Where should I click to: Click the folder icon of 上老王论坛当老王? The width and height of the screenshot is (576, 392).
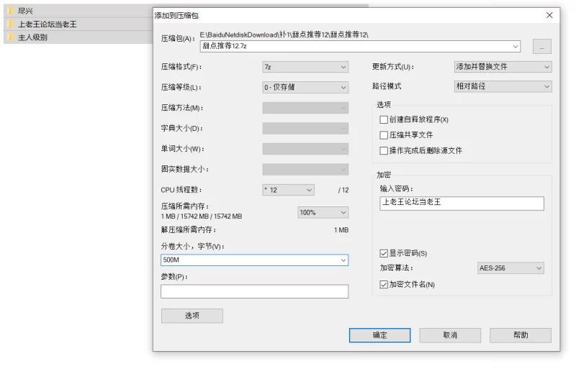[10, 24]
